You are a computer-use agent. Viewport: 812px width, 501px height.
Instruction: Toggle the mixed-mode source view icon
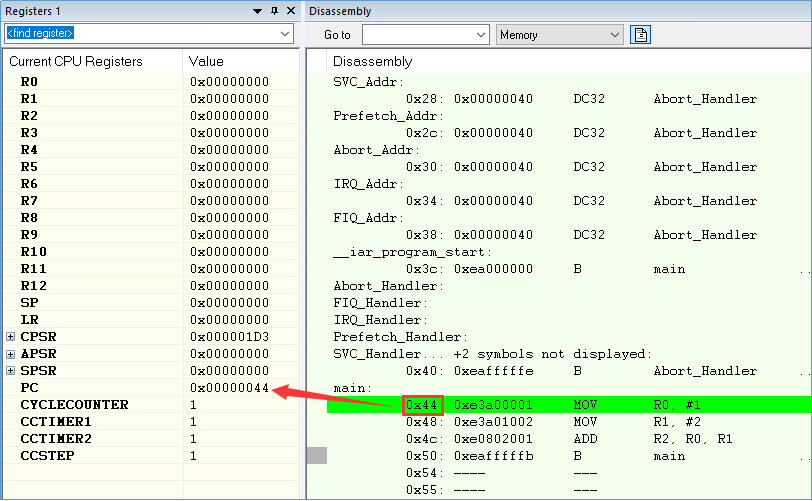tap(641, 35)
